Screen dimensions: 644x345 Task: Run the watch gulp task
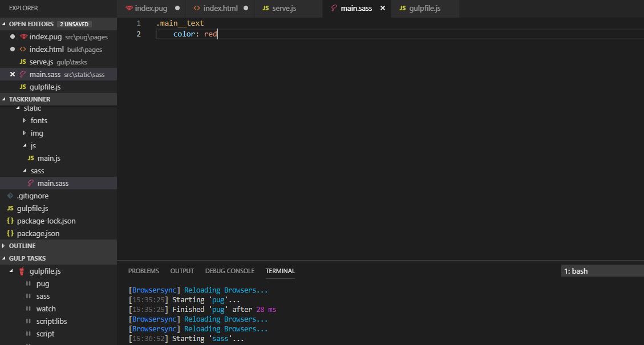pyautogui.click(x=46, y=309)
